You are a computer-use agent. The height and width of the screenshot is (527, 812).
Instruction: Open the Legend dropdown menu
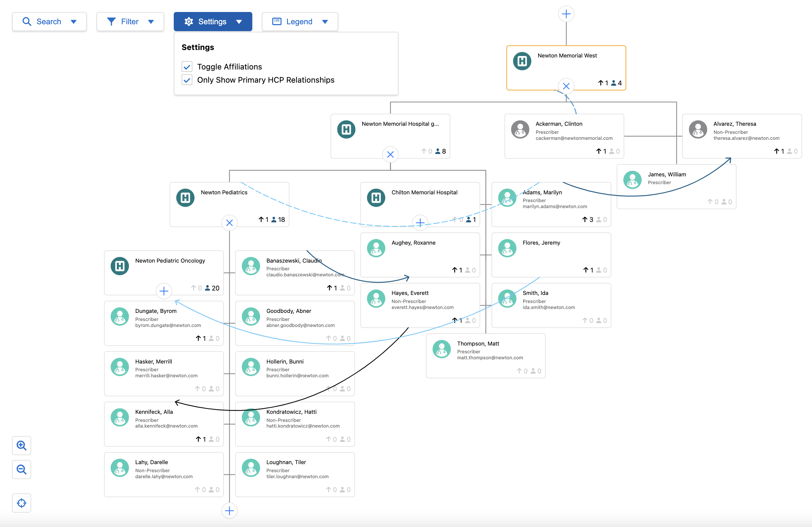tap(300, 22)
